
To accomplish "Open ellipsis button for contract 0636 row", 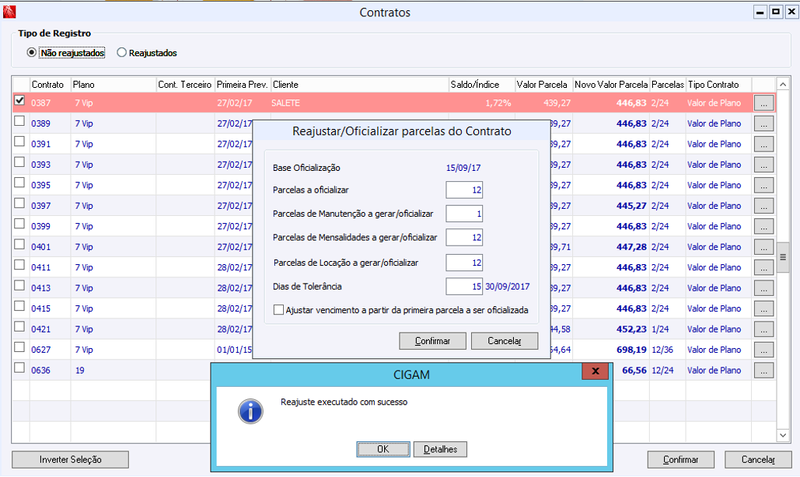I will (x=763, y=370).
